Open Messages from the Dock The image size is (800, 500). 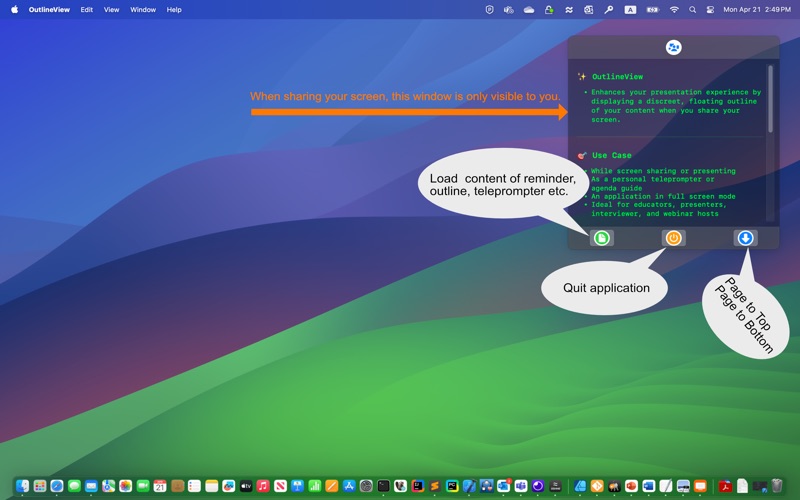(74, 486)
